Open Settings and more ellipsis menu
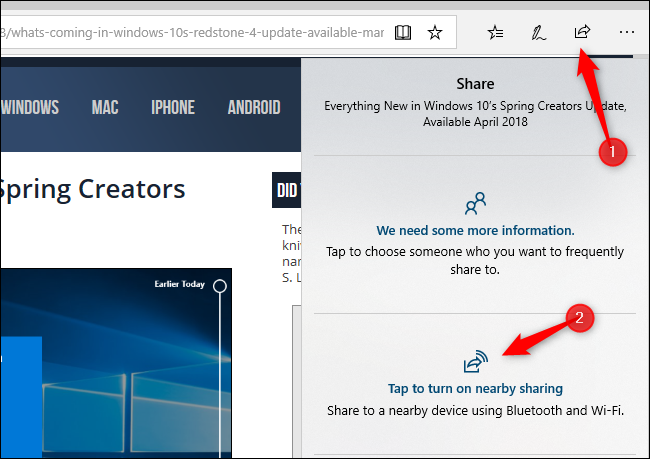 click(x=626, y=32)
